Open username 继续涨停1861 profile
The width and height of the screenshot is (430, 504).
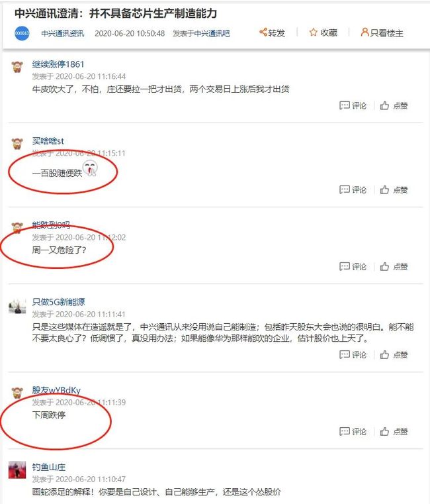pos(58,64)
